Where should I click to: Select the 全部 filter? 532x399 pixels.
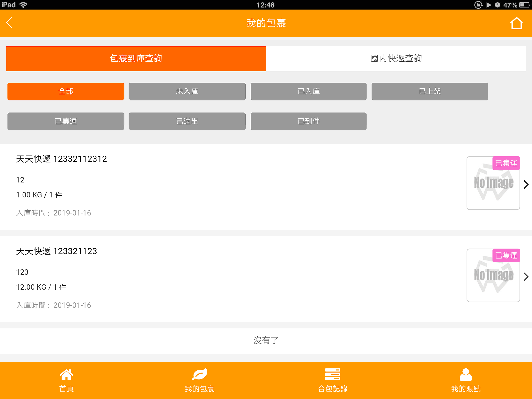pos(66,91)
